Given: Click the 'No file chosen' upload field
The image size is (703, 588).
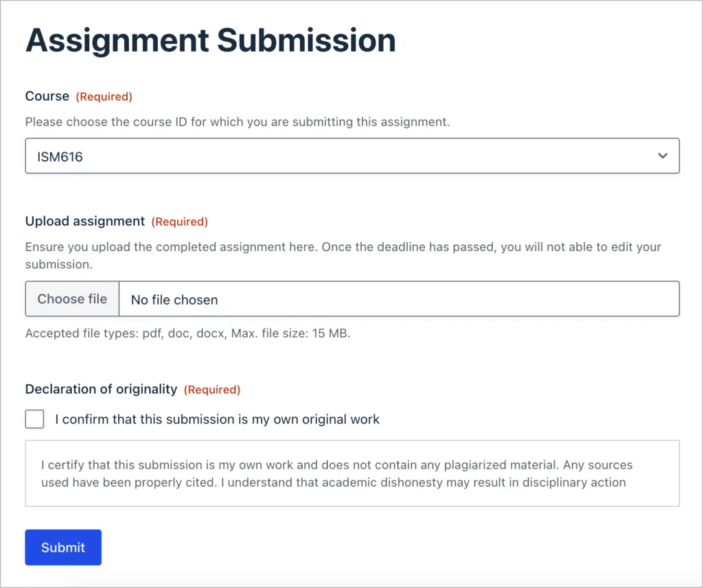Looking at the screenshot, I should pyautogui.click(x=398, y=299).
